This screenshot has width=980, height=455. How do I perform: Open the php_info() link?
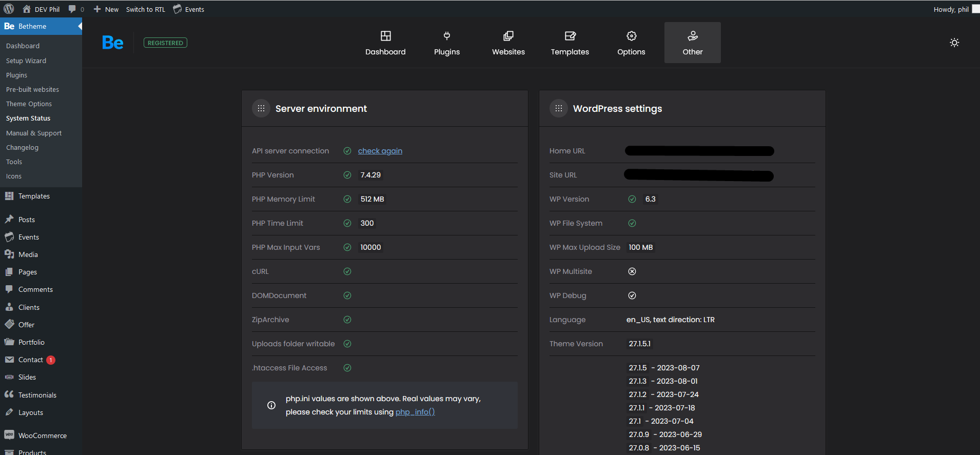[415, 412]
